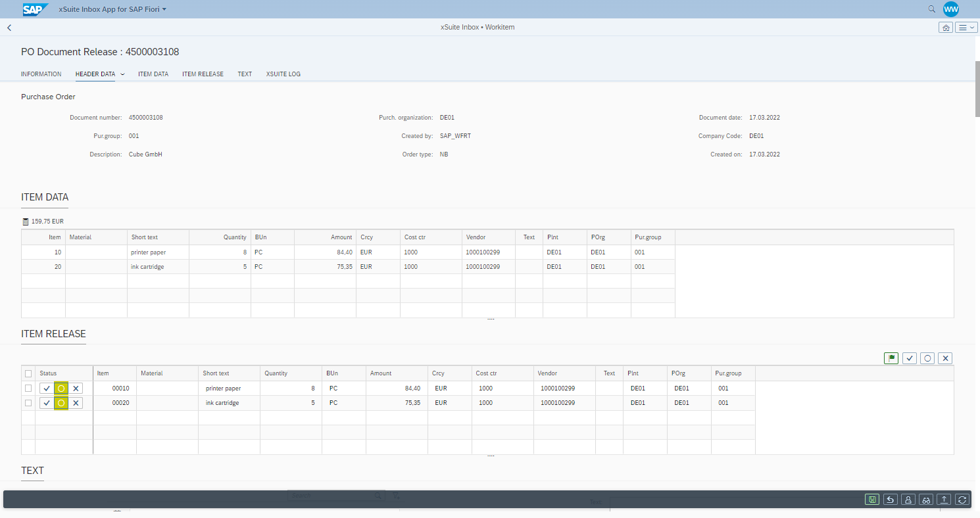Image resolution: width=980 pixels, height=518 pixels.
Task: Toggle the select-all checkbox in Item Release header
Action: pyautogui.click(x=28, y=373)
